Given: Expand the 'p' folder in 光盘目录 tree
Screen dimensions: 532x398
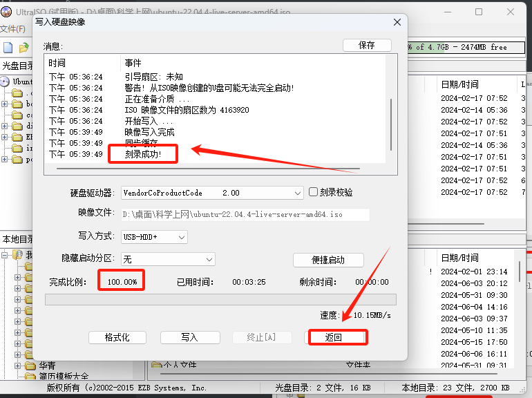Looking at the screenshot, I should tap(4, 159).
